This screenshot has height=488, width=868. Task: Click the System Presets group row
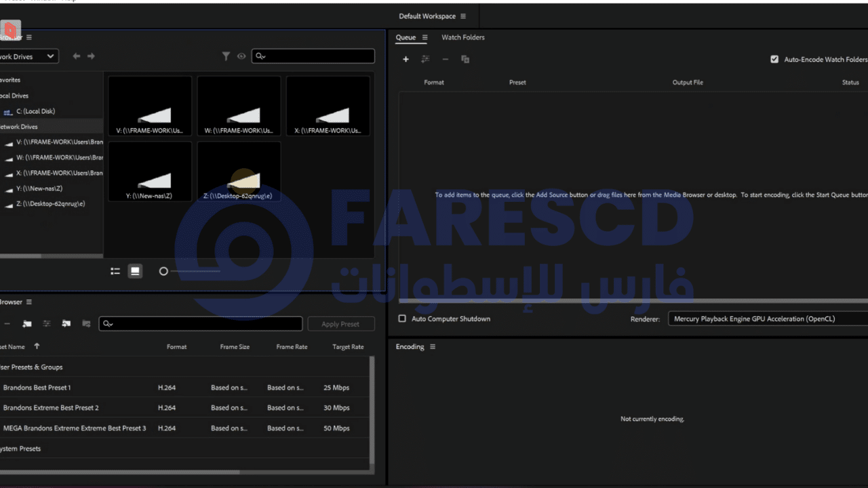[x=184, y=449]
